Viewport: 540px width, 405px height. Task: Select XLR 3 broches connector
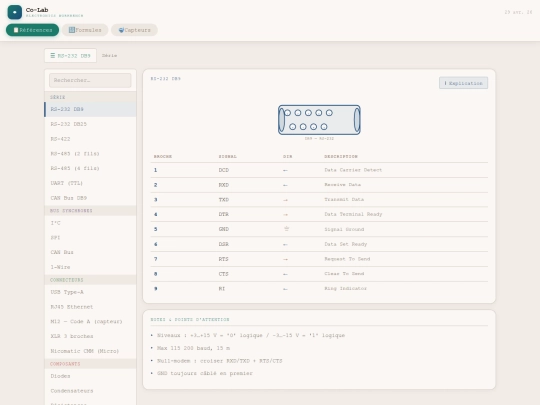click(x=90, y=336)
